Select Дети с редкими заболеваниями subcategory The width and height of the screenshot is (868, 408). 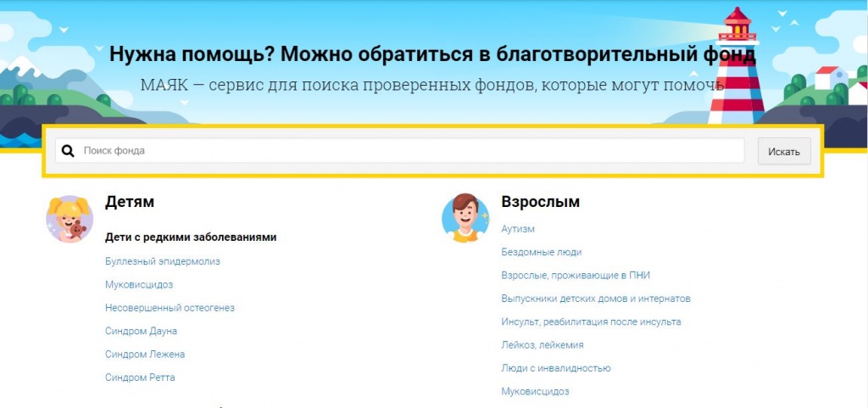(x=191, y=238)
